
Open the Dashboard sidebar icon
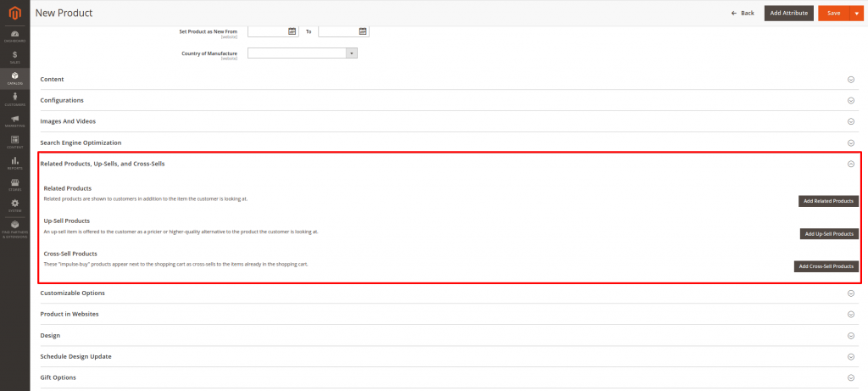point(14,36)
